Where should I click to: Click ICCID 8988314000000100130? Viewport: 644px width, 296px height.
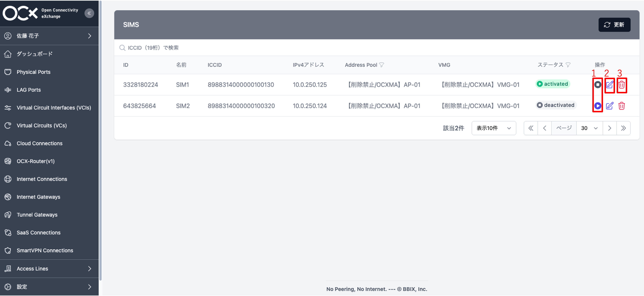241,85
